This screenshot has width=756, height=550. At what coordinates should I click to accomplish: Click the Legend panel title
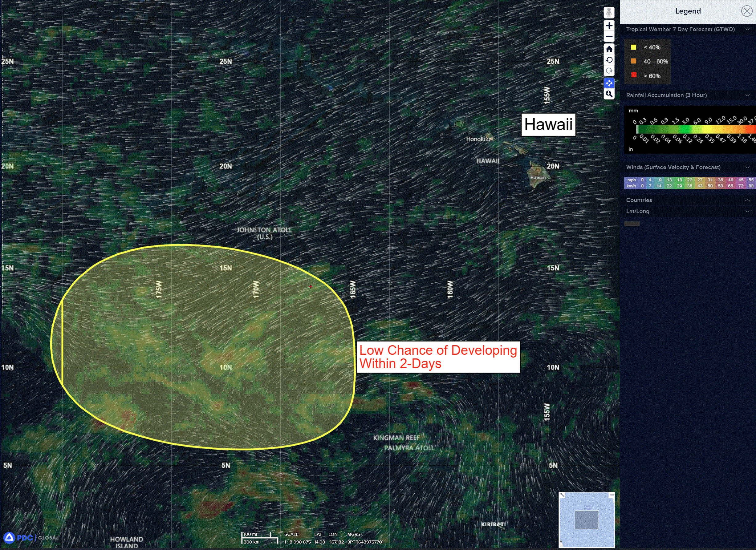pyautogui.click(x=688, y=11)
